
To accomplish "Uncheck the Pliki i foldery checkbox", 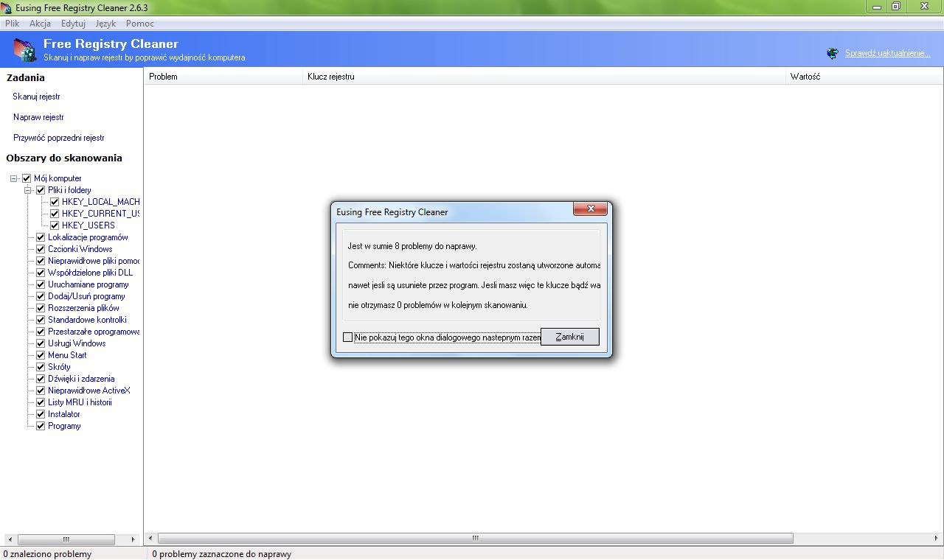I will (41, 190).
